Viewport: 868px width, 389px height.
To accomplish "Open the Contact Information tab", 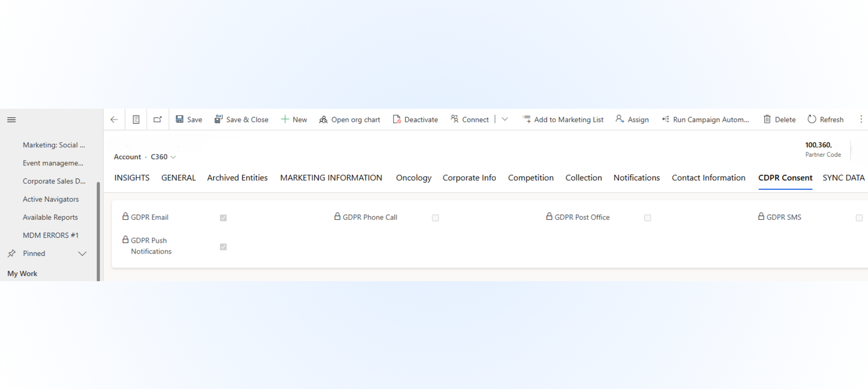I will coord(708,178).
